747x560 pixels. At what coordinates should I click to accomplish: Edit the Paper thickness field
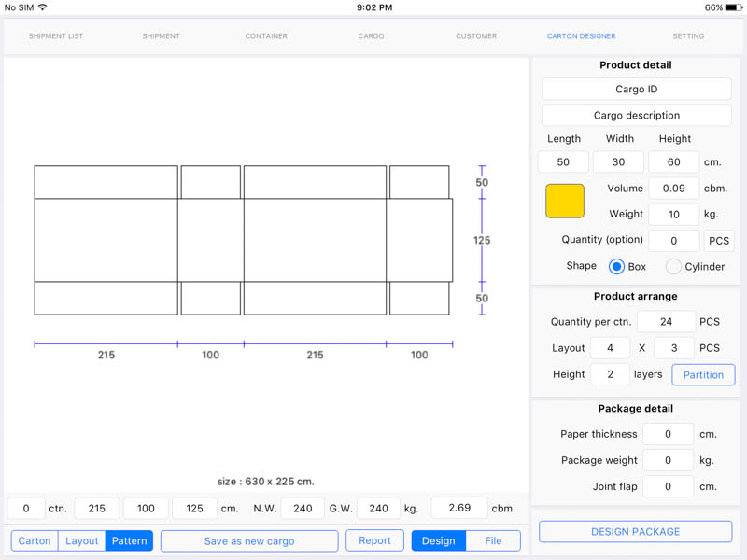click(668, 434)
